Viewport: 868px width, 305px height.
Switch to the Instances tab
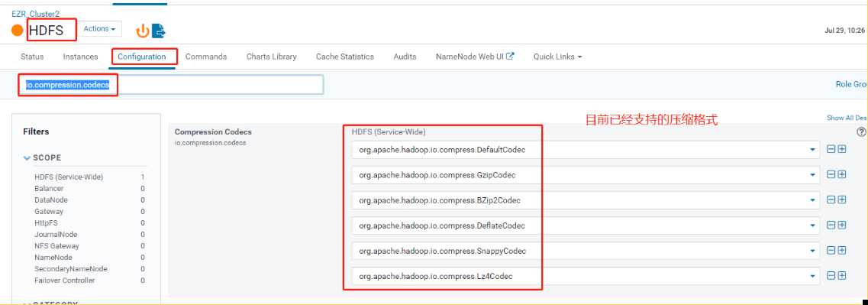80,57
